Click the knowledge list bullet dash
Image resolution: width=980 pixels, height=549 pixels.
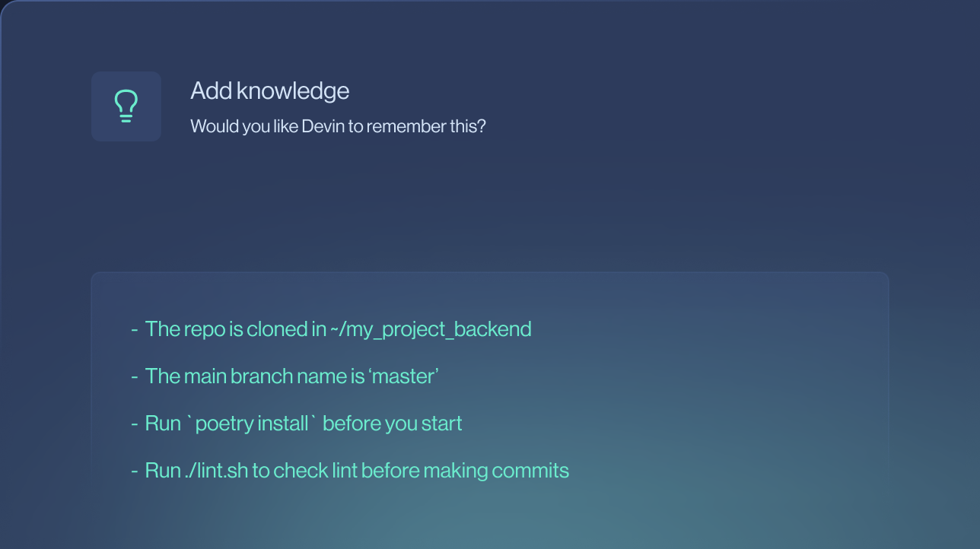(x=135, y=328)
